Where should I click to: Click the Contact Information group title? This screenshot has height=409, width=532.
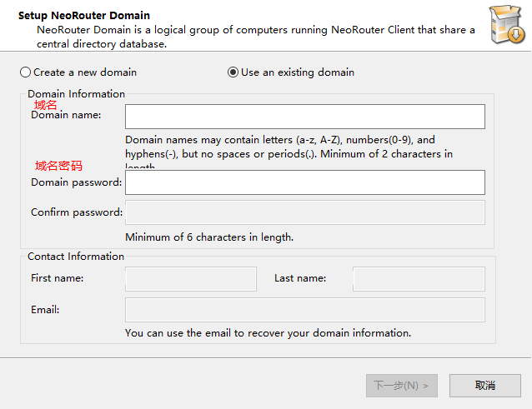click(76, 257)
